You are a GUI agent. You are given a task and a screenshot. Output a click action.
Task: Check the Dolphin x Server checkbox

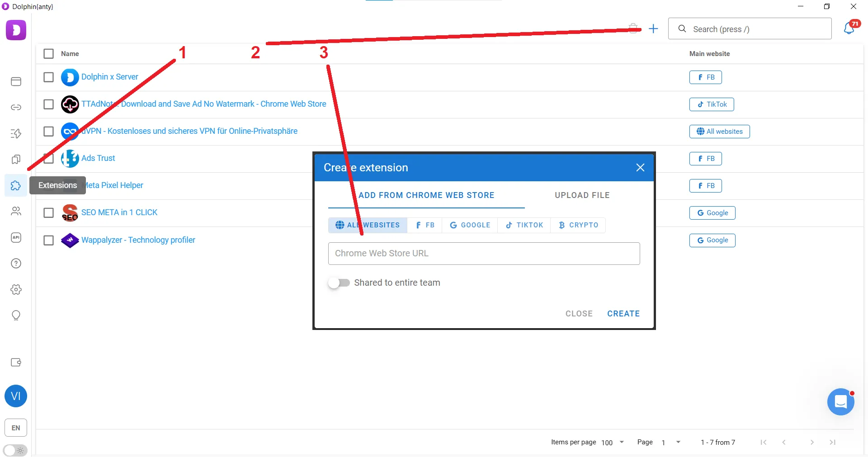pyautogui.click(x=48, y=77)
